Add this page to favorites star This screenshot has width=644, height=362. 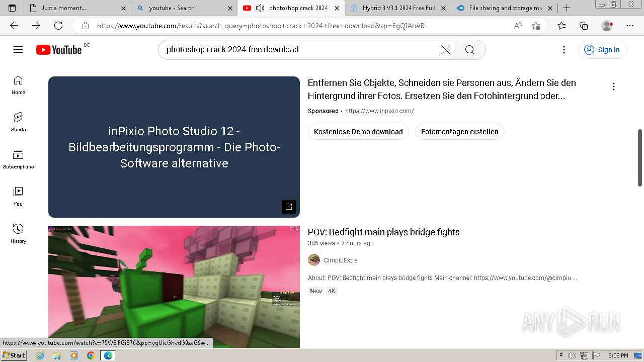tap(536, 26)
